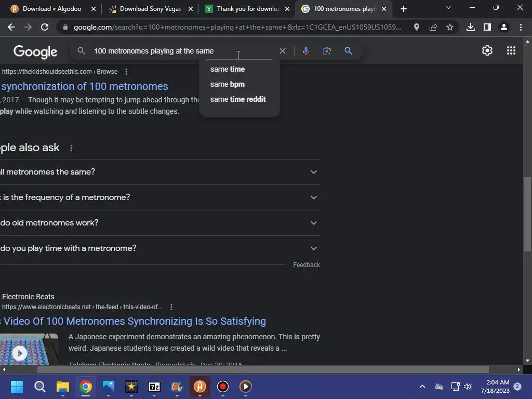The width and height of the screenshot is (532, 399).
Task: Open Google quick settings gear
Action: [487, 50]
